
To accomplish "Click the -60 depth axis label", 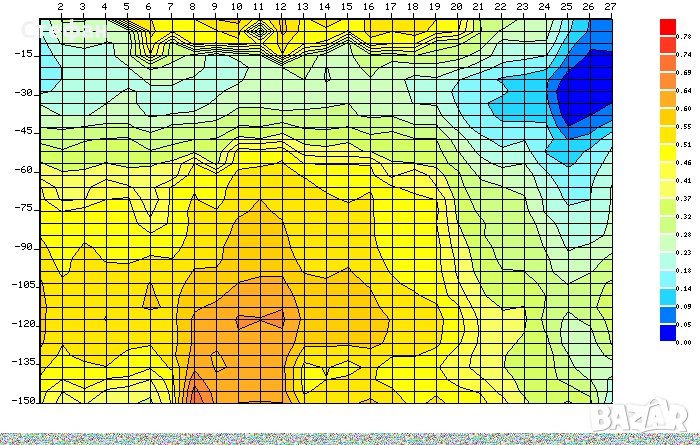I will [24, 169].
